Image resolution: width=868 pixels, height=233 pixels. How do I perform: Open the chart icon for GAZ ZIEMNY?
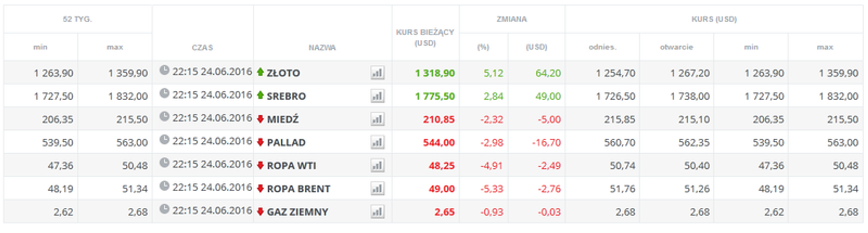pyautogui.click(x=377, y=212)
